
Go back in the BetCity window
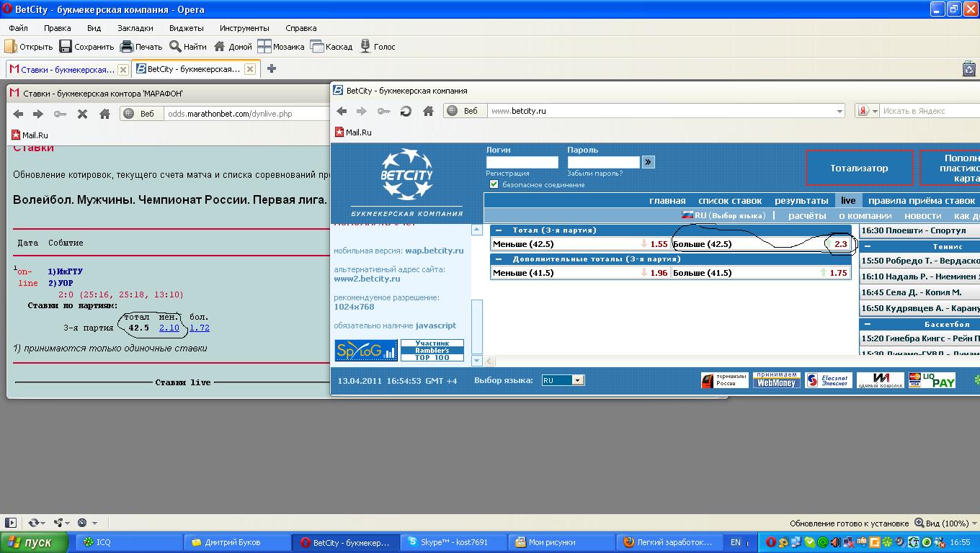[x=342, y=111]
